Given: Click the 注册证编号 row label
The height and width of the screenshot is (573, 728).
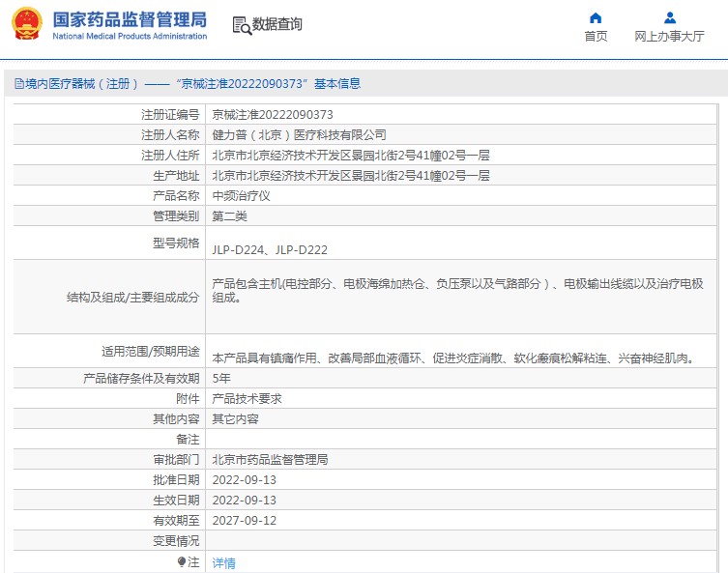Looking at the screenshot, I should coord(170,115).
